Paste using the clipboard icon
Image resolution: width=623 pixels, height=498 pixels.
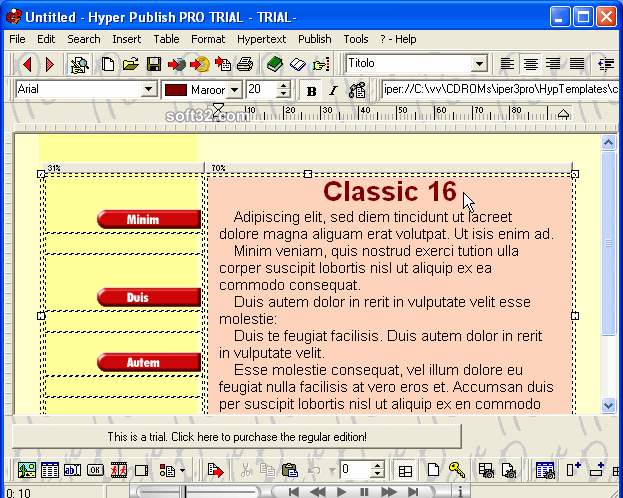tap(290, 471)
